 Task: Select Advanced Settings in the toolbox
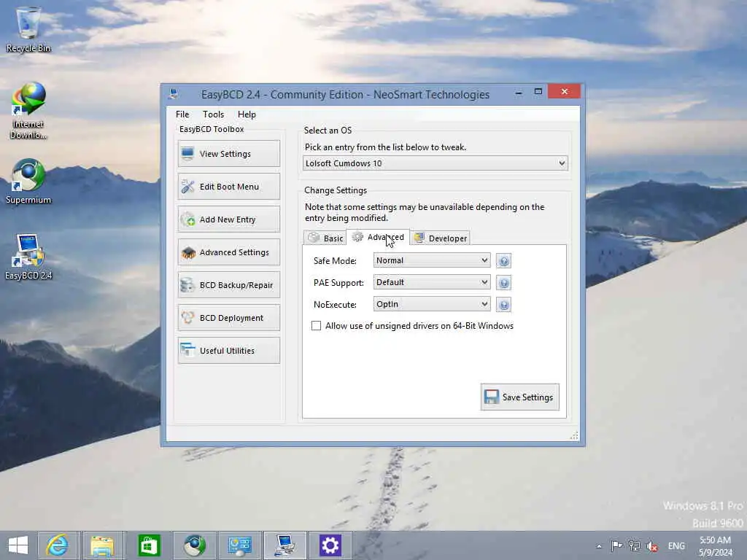coord(228,252)
